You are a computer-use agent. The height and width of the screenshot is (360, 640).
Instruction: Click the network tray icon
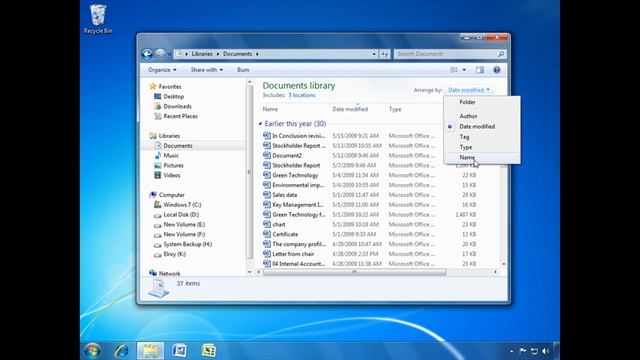coord(534,351)
